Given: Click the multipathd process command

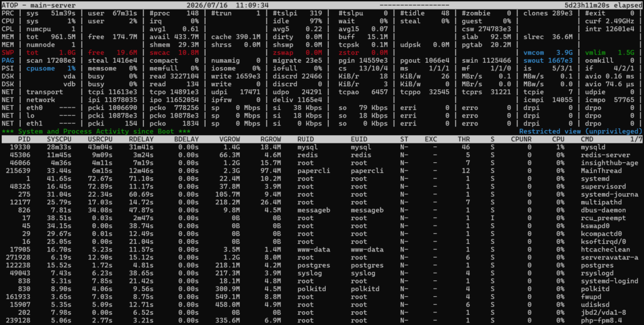Looking at the screenshot, I should coord(601,202).
